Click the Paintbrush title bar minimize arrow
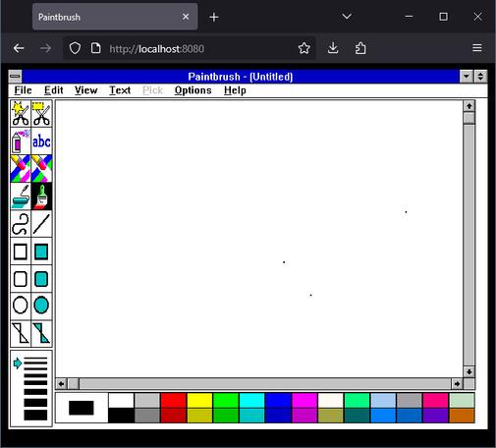 [x=467, y=77]
